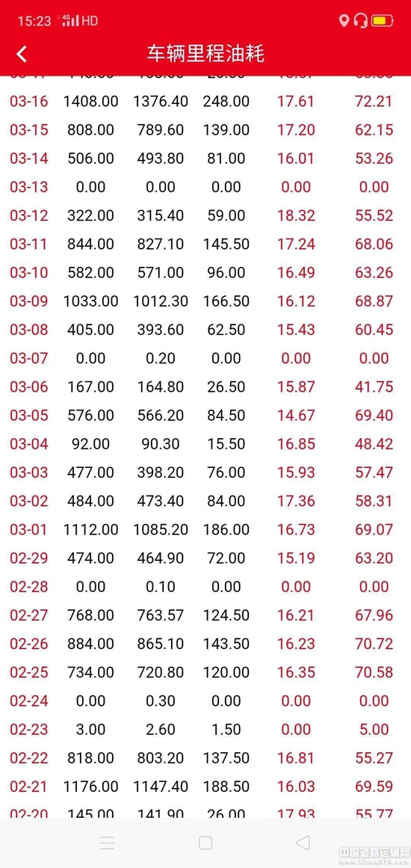This screenshot has width=411, height=868.
Task: Tap the 02-29 date label
Action: click(x=28, y=558)
